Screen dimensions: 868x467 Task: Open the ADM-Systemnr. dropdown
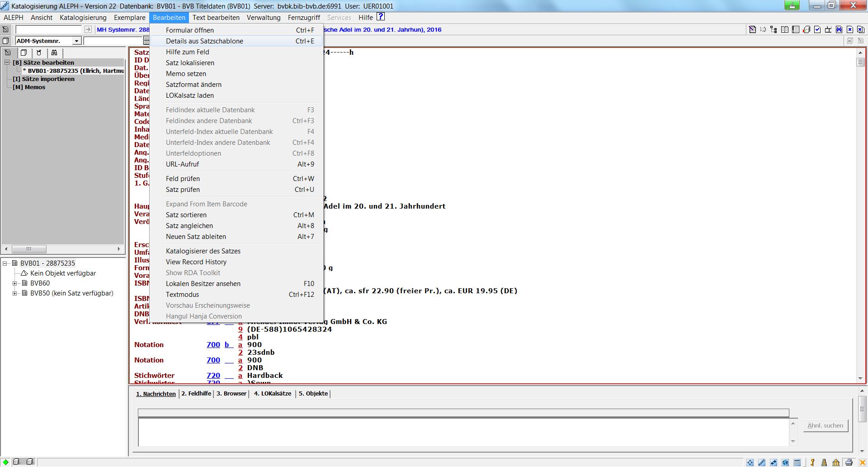76,41
